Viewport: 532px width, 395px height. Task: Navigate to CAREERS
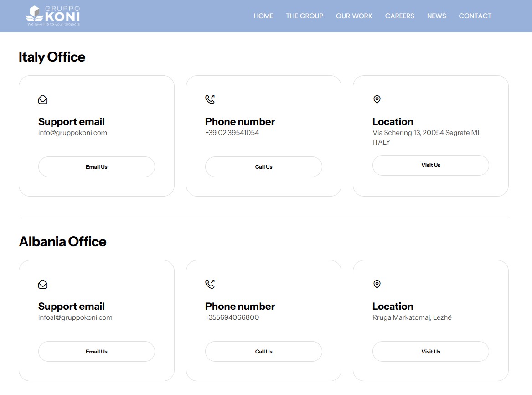click(x=399, y=16)
